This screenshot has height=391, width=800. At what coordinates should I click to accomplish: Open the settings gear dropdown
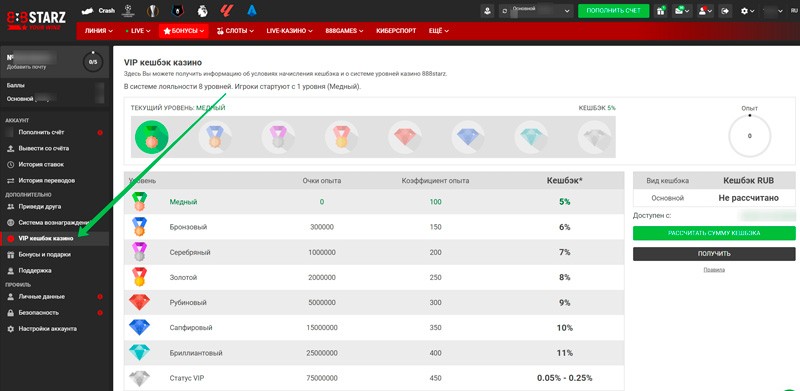(747, 11)
